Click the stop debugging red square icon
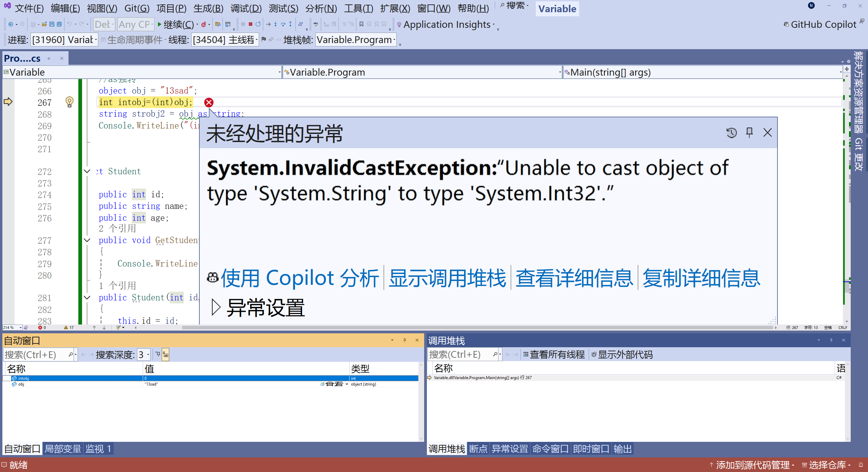 coord(250,24)
